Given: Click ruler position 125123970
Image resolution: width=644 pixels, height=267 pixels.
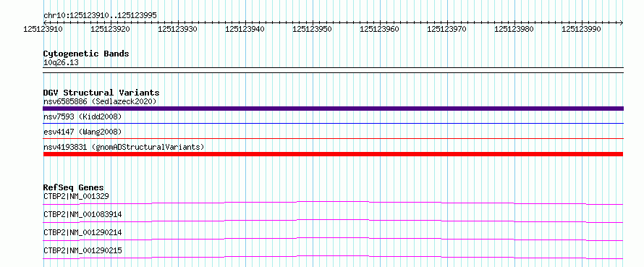Looking at the screenshot, I should tap(447, 29).
